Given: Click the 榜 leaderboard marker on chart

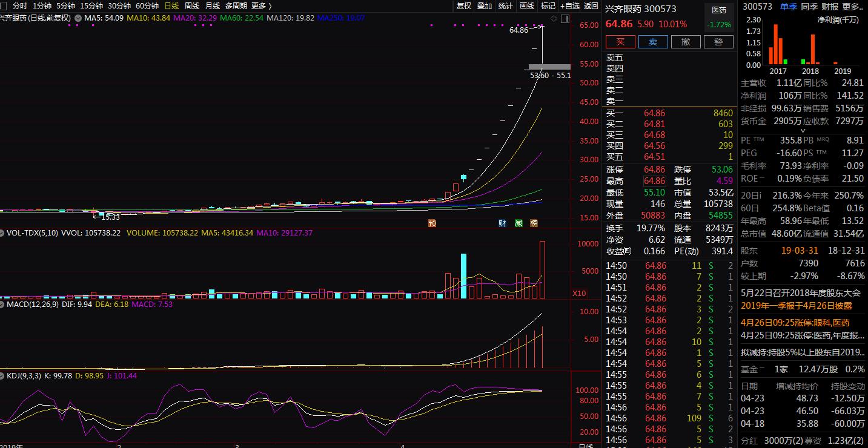Looking at the screenshot, I should coord(534,223).
